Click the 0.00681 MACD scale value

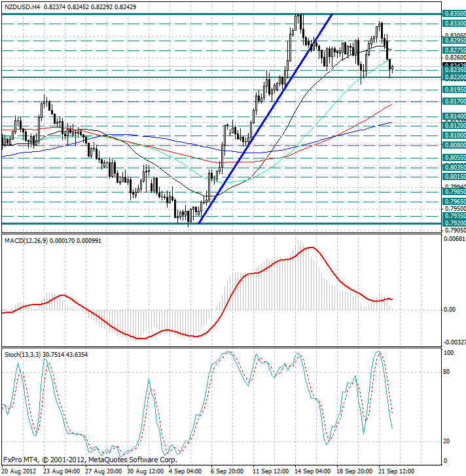pos(454,239)
